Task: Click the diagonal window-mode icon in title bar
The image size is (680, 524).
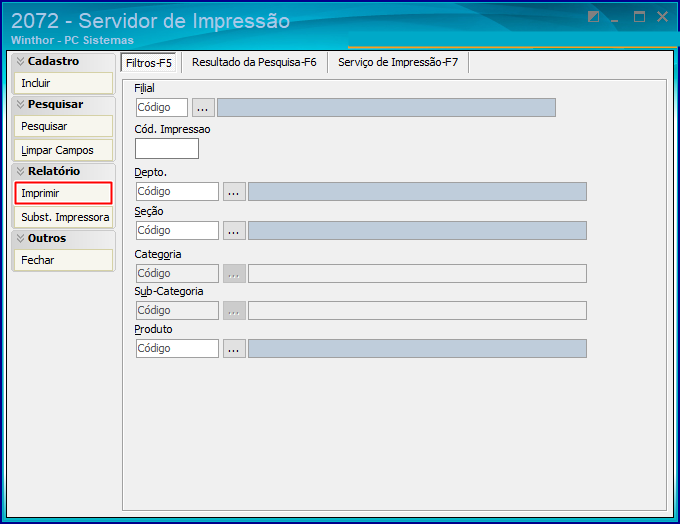Action: (593, 16)
